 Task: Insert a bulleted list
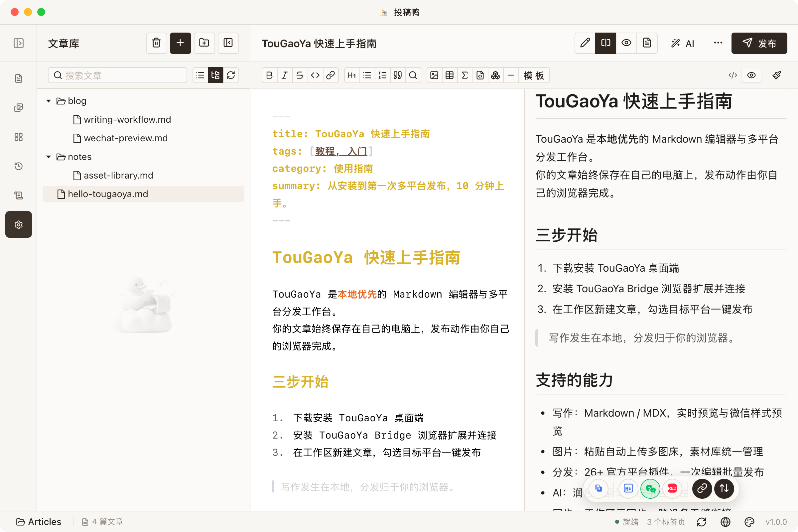coord(367,75)
